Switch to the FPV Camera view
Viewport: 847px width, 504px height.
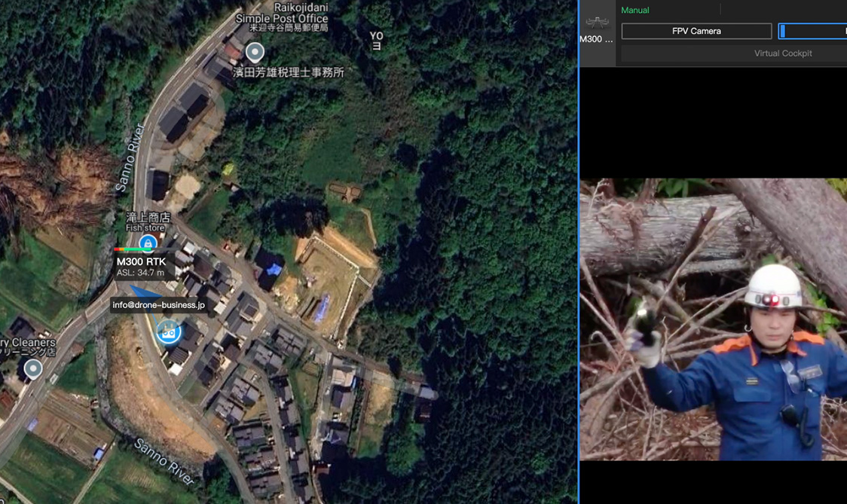[x=696, y=31]
